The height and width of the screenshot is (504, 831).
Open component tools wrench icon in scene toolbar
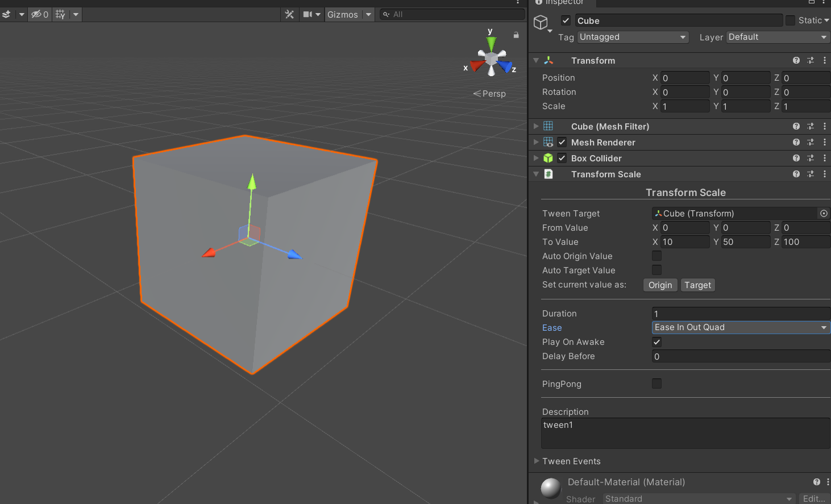coord(289,14)
